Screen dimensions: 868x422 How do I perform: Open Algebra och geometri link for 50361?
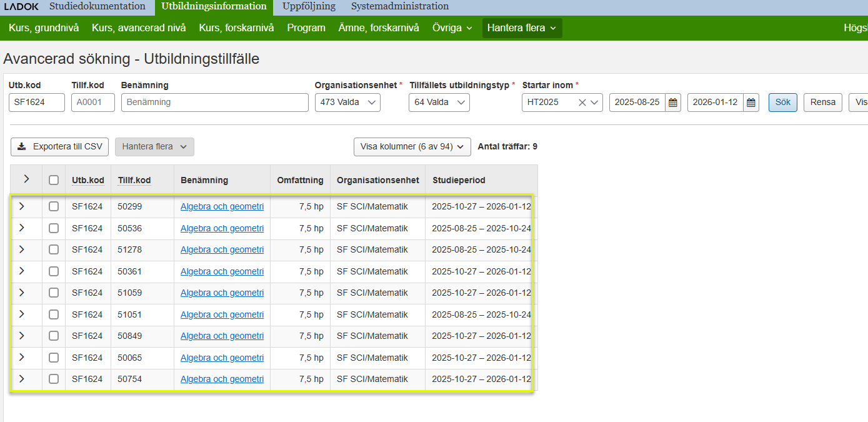click(222, 271)
